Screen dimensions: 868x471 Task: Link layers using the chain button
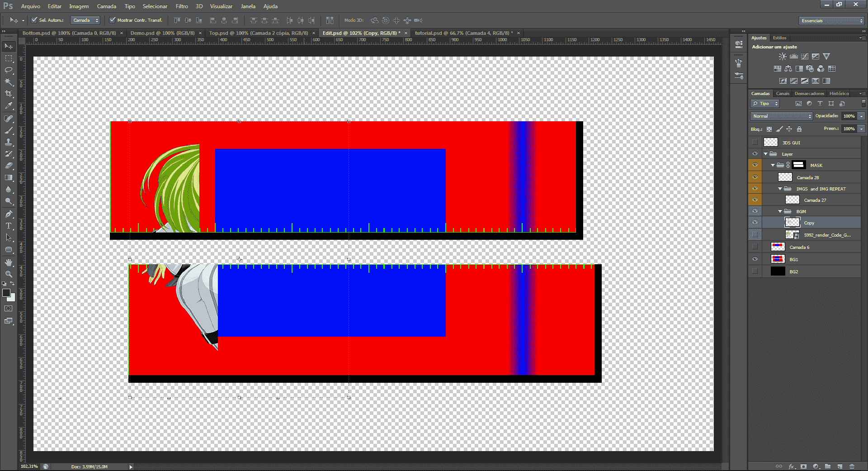779,466
